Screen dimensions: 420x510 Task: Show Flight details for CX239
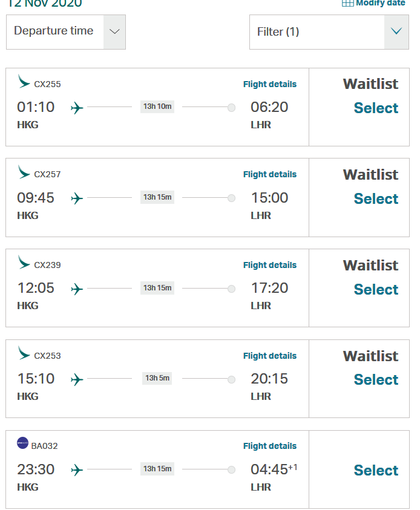(x=270, y=265)
